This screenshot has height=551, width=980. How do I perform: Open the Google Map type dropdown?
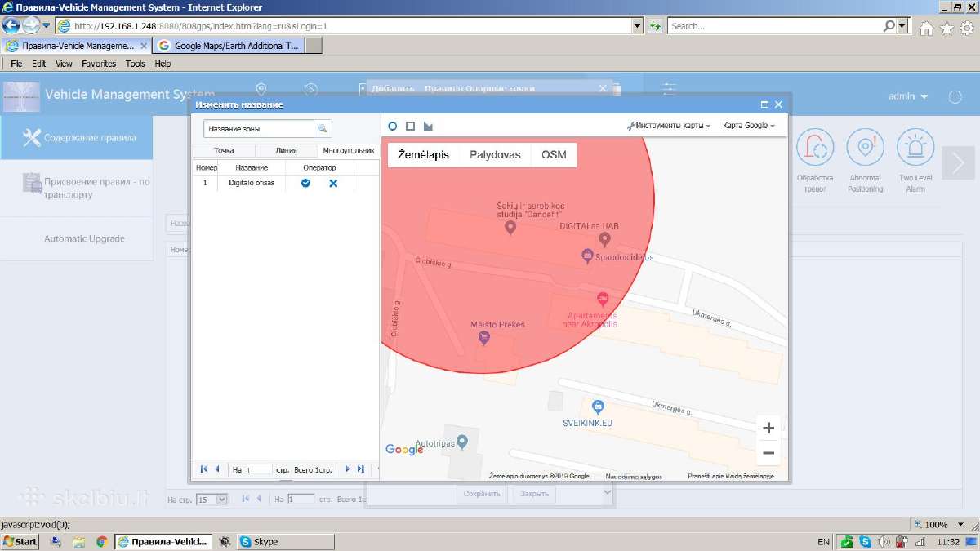coord(749,126)
